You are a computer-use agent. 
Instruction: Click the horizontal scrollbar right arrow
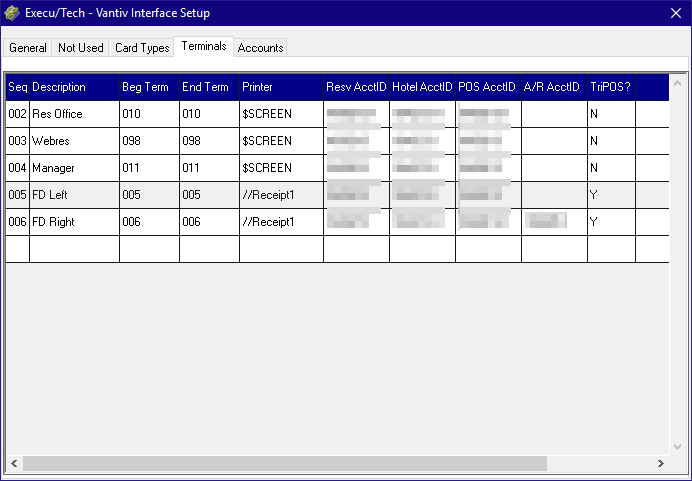(x=661, y=463)
